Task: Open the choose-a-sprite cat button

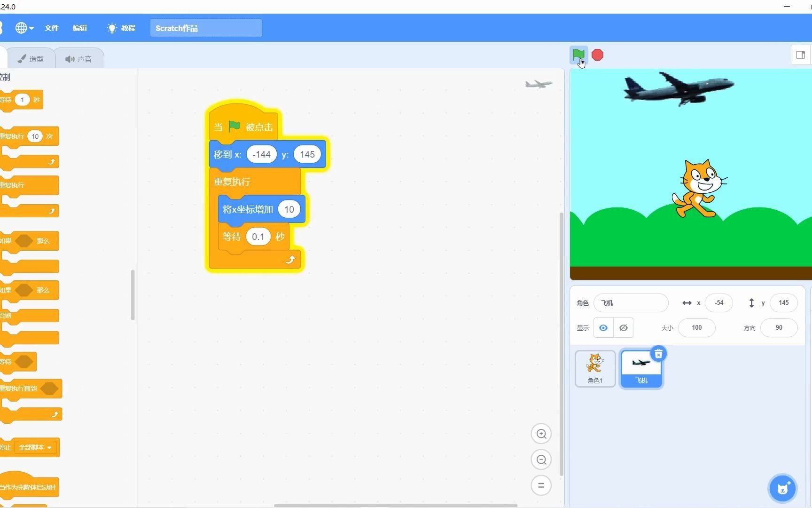Action: [782, 488]
